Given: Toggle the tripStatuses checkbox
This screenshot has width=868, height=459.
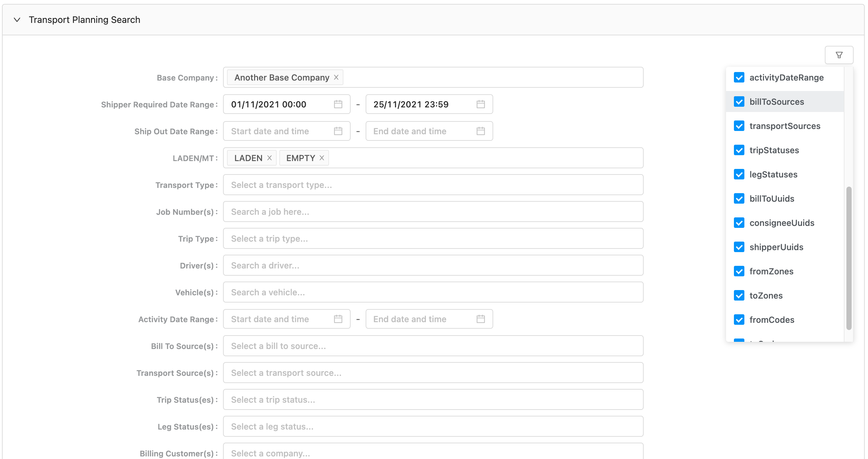Looking at the screenshot, I should [x=739, y=150].
